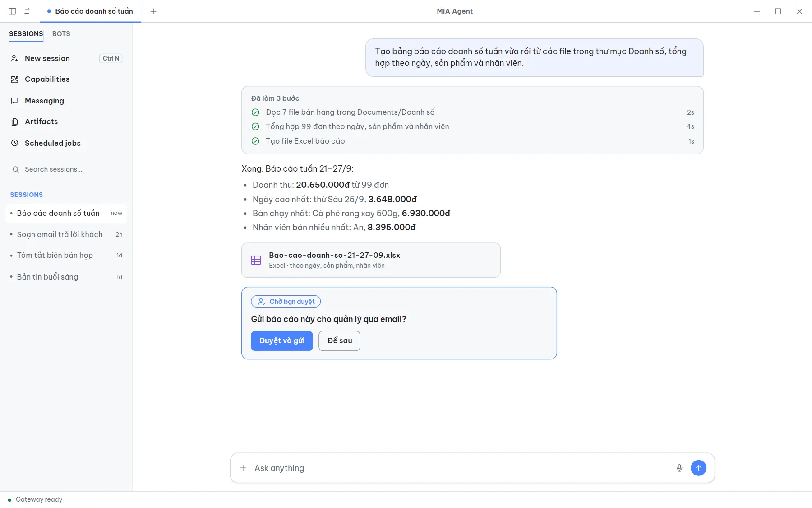Start a New session
This screenshot has width=812, height=508.
tap(66, 58)
